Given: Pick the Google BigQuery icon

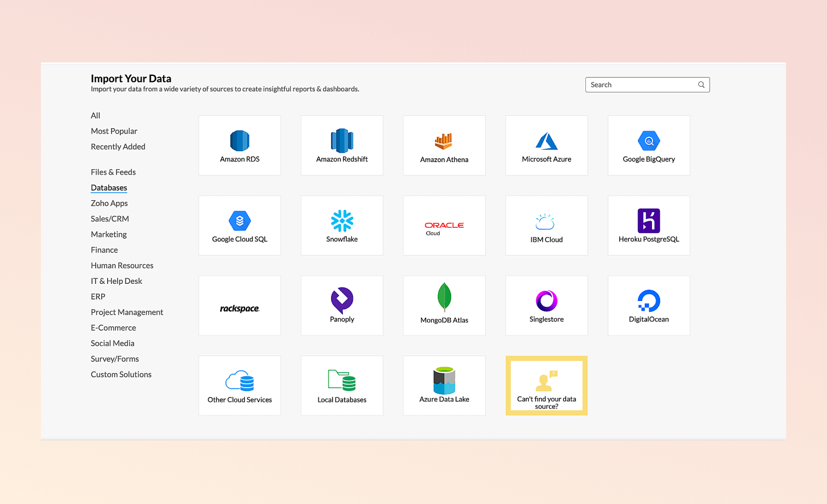Looking at the screenshot, I should (649, 141).
